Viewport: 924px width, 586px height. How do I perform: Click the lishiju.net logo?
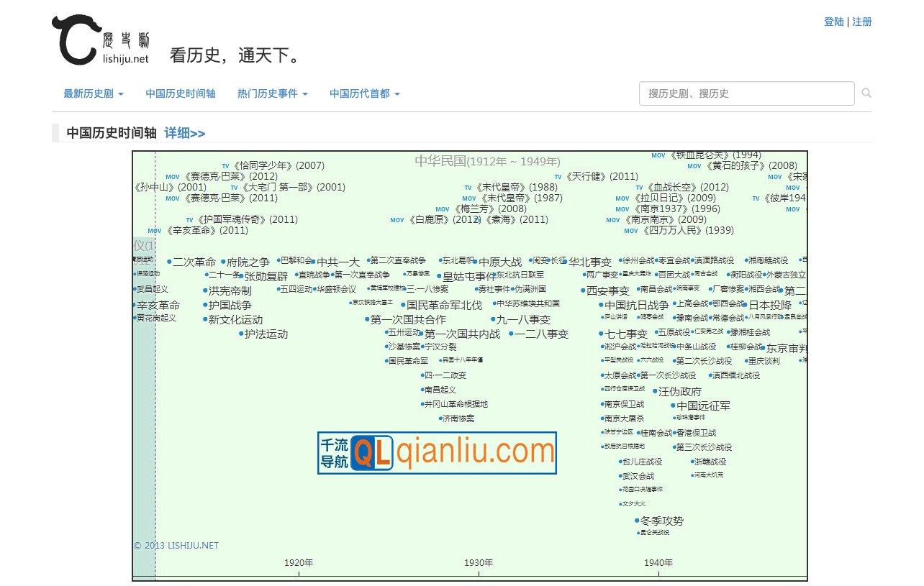pyautogui.click(x=101, y=40)
